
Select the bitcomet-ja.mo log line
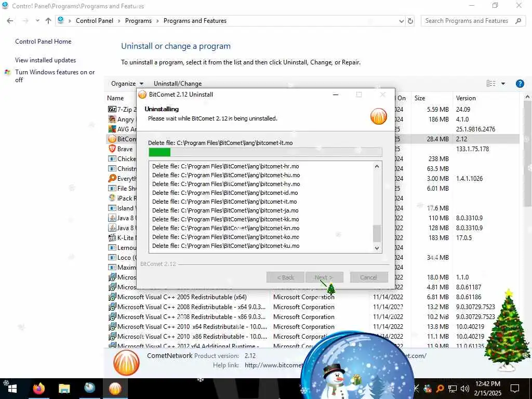click(225, 210)
